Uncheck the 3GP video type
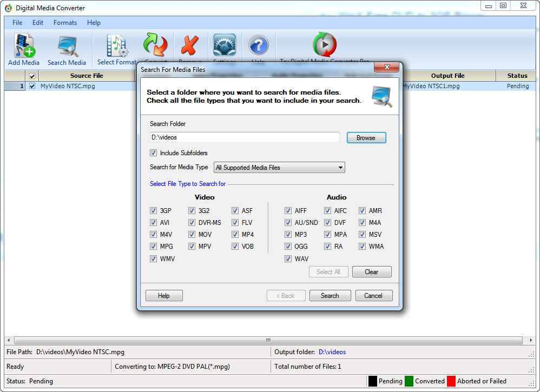 (x=153, y=211)
